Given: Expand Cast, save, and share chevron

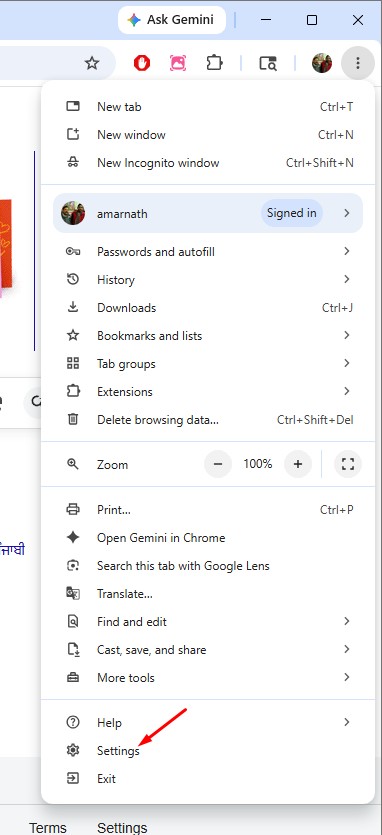Looking at the screenshot, I should (347, 649).
